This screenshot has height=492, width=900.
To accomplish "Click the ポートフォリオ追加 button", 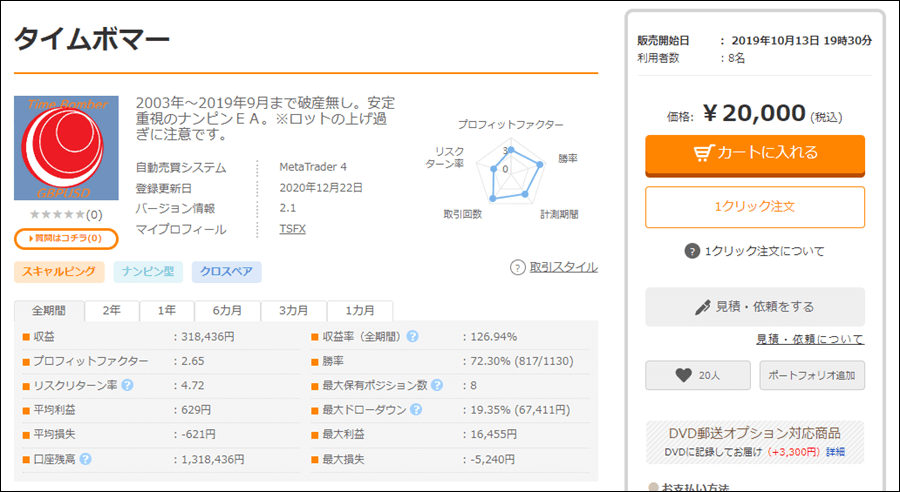I will pos(812,375).
